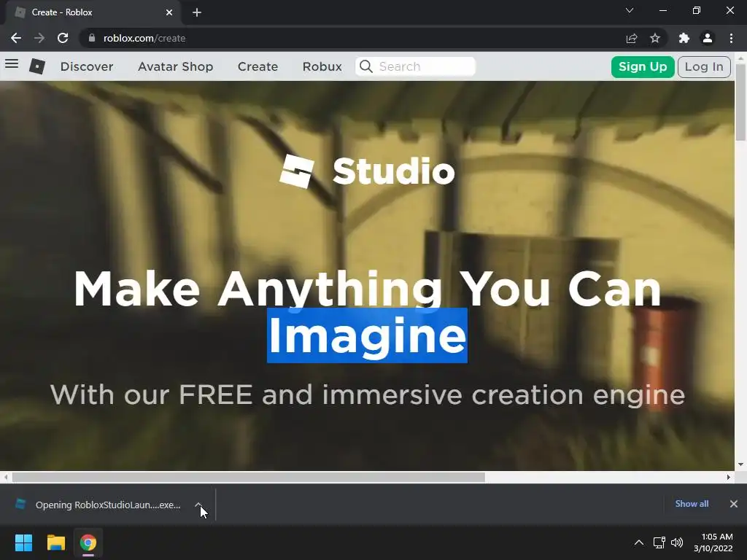Click the FREE and immersive tagline
Image resolution: width=747 pixels, height=560 pixels.
click(x=368, y=395)
